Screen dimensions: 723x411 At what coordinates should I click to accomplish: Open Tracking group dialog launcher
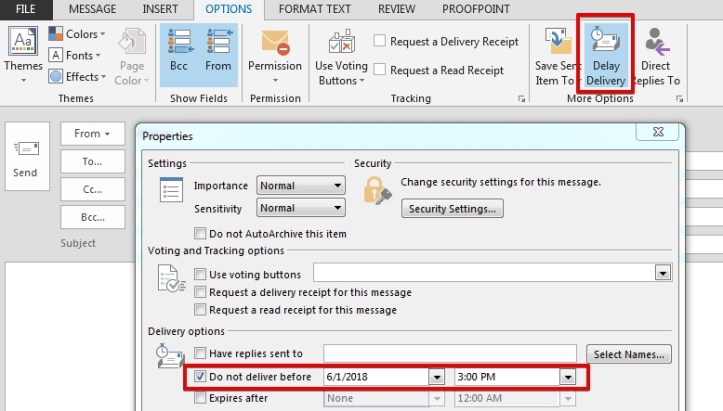click(x=522, y=99)
